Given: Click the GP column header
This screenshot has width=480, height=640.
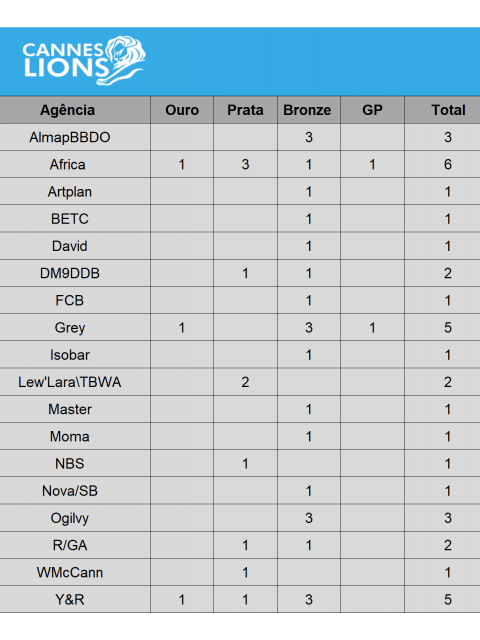Looking at the screenshot, I should 372,110.
